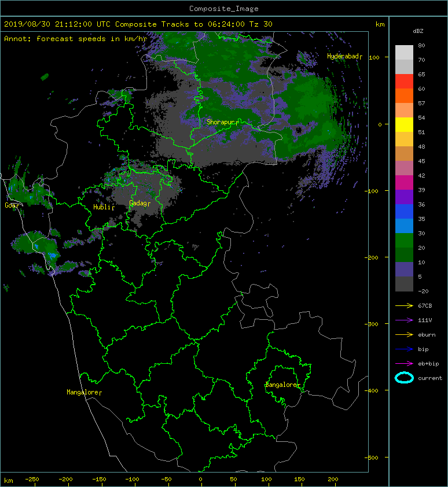Click the yellow 51 dBZ color swatch
Viewport: 448px width, 487px height.
pyautogui.click(x=404, y=124)
